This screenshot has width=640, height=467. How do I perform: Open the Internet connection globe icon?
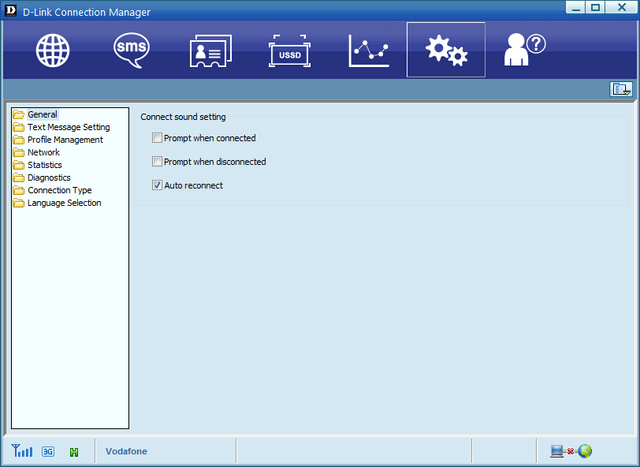click(53, 50)
